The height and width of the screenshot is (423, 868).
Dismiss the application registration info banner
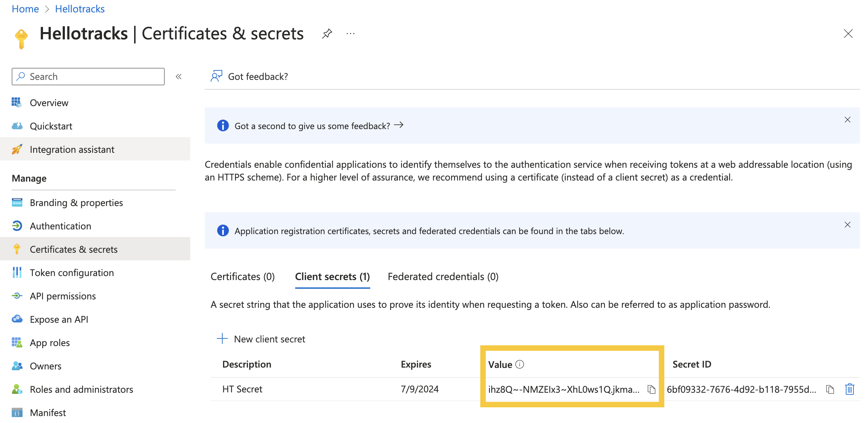pyautogui.click(x=847, y=225)
